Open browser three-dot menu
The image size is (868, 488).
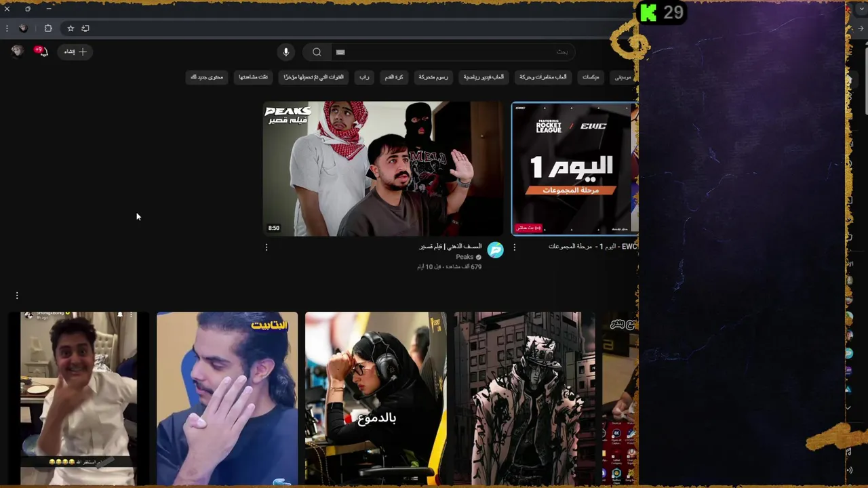(7, 28)
